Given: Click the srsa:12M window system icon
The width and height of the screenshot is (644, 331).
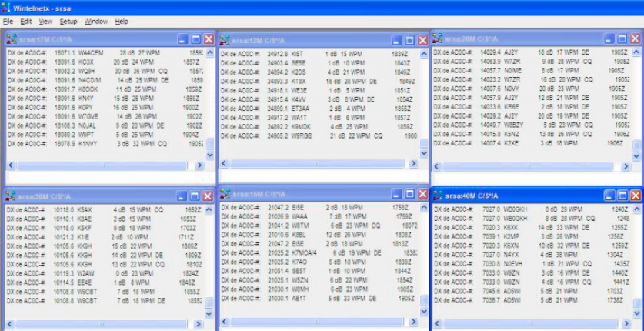Looking at the screenshot, I should [225, 39].
